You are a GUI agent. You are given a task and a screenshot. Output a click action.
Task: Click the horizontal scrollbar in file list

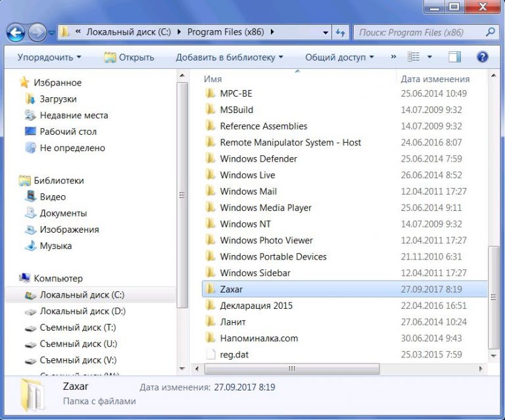pos(293,369)
